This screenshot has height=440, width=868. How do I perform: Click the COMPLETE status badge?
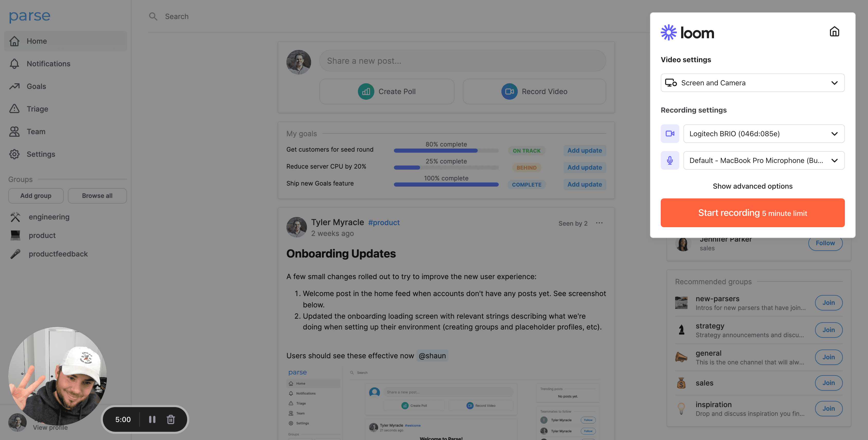click(x=526, y=185)
